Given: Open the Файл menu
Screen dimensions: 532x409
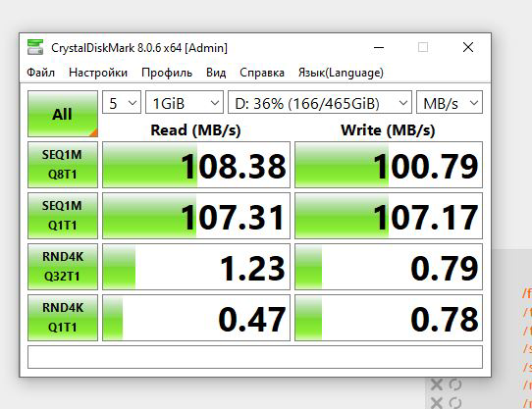Looking at the screenshot, I should [x=40, y=73].
